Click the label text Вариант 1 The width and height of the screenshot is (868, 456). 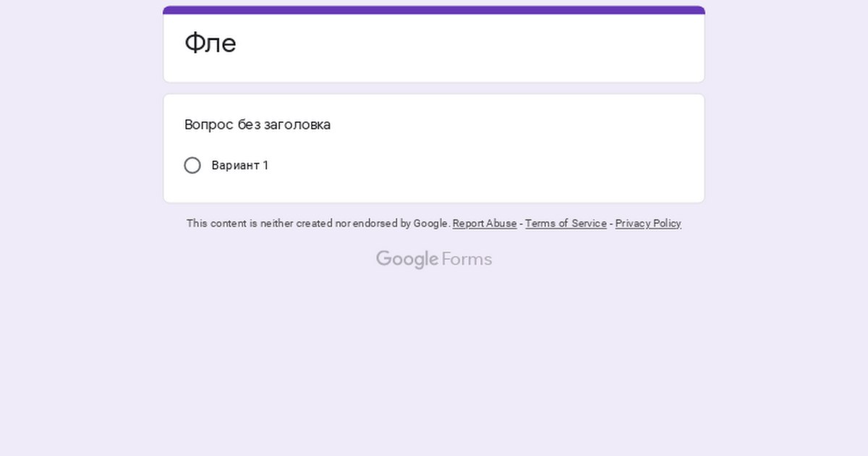pyautogui.click(x=240, y=166)
